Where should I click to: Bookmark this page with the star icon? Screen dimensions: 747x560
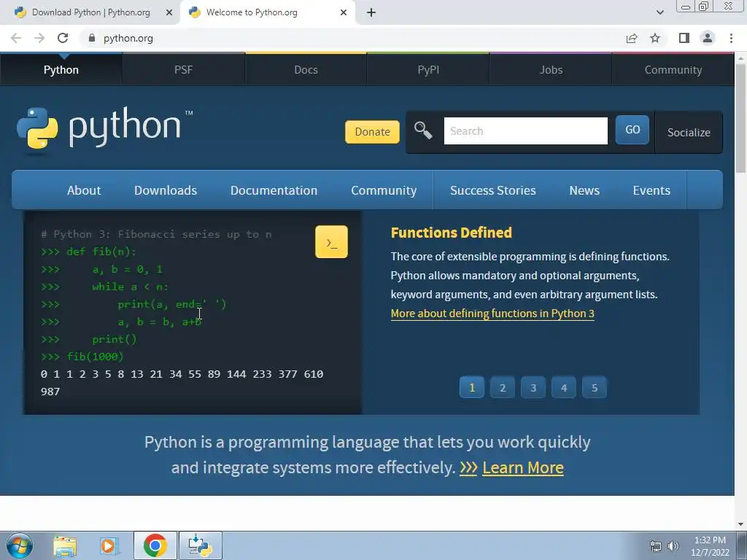click(655, 38)
